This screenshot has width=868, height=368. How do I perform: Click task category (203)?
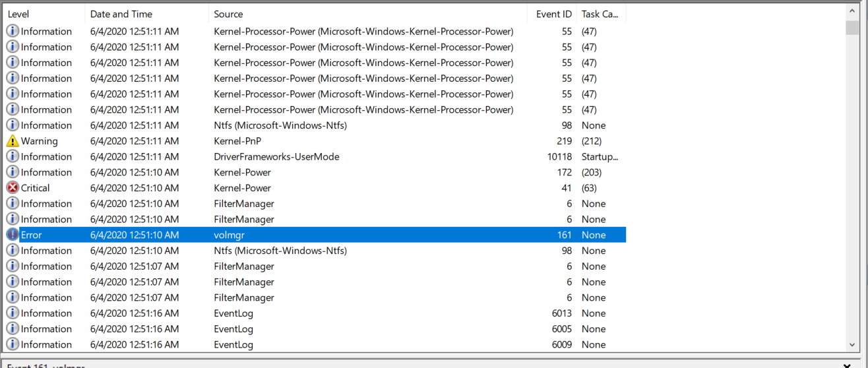tap(592, 172)
